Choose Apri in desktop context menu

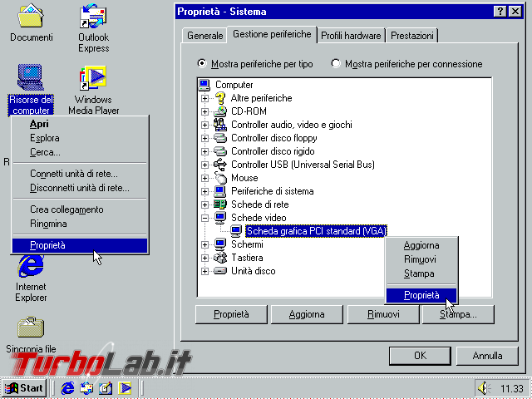(x=80, y=124)
